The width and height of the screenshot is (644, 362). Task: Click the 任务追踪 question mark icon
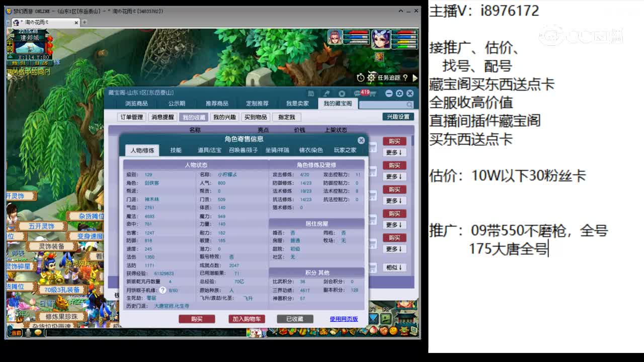tap(406, 78)
